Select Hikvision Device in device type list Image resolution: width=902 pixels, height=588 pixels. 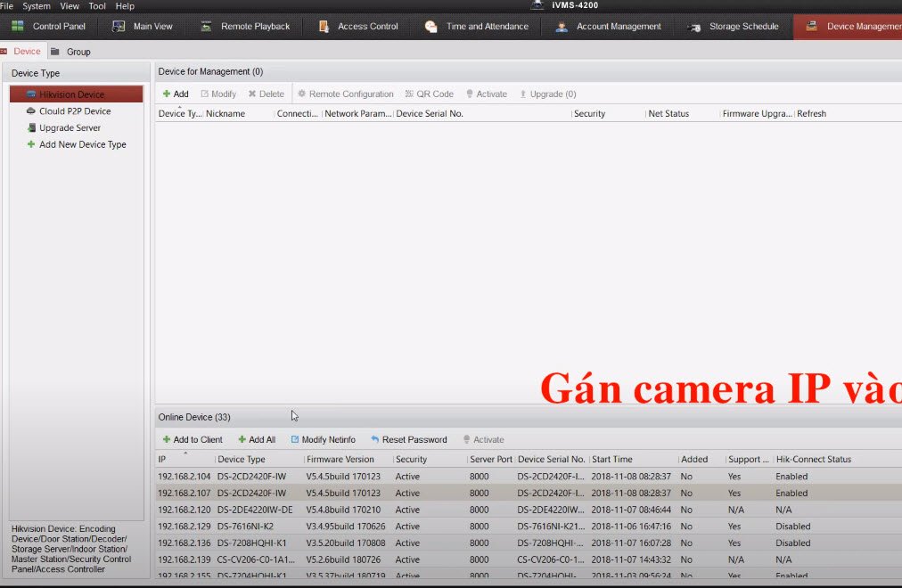pyautogui.click(x=71, y=94)
